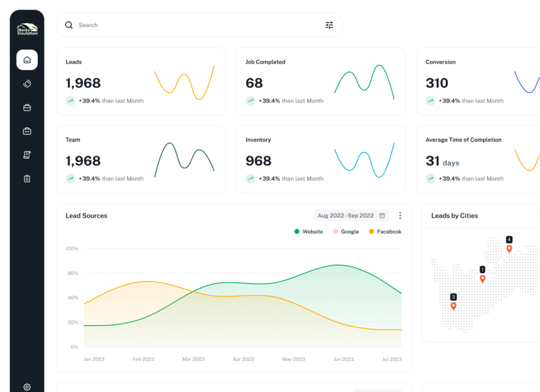The height and width of the screenshot is (392, 540).
Task: Open the search filter sliders icon
Action: coord(329,25)
